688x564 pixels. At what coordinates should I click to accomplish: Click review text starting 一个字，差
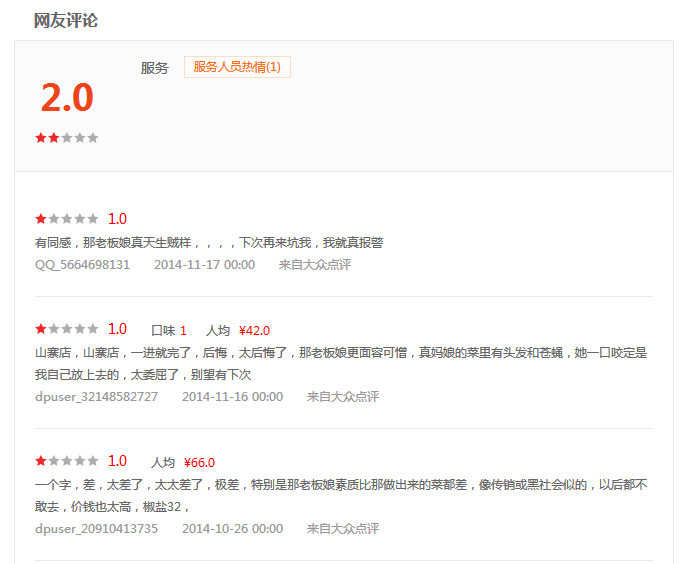[341, 496]
